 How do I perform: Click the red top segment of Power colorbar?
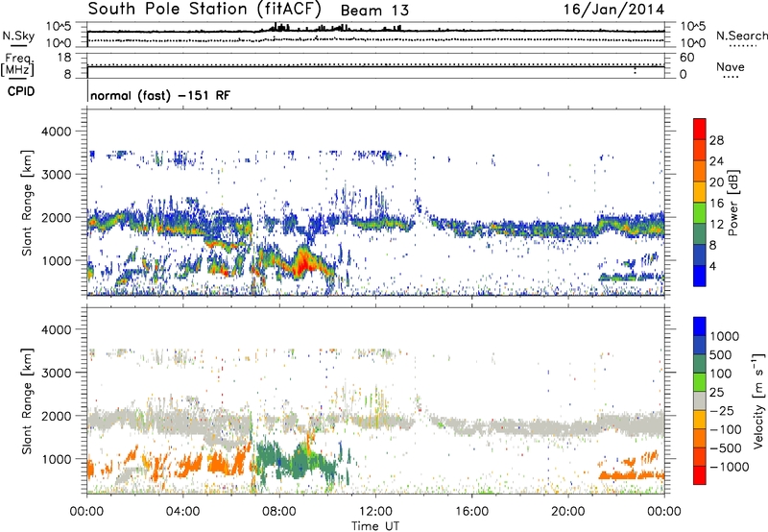click(x=700, y=130)
